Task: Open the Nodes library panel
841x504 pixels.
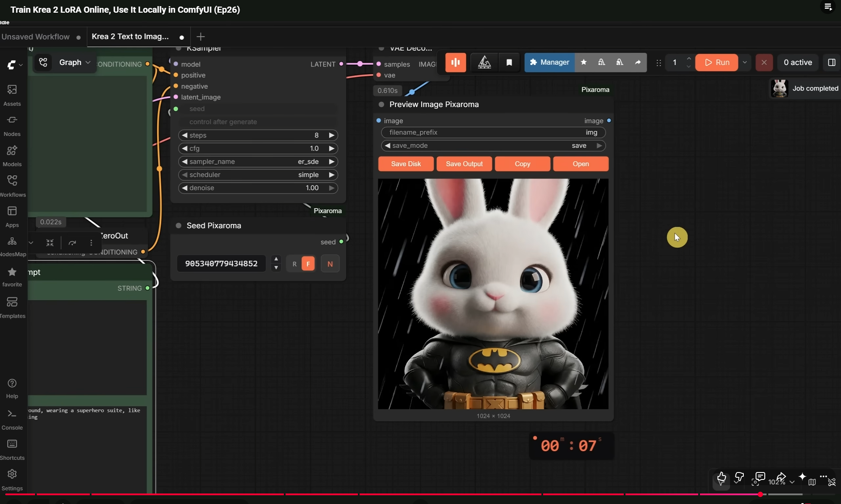Action: [12, 126]
